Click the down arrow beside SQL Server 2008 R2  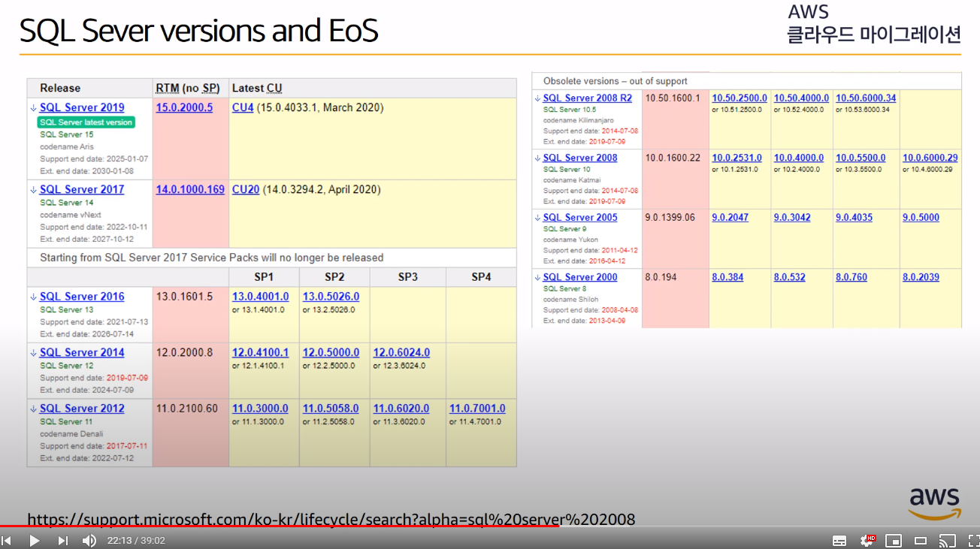[537, 98]
